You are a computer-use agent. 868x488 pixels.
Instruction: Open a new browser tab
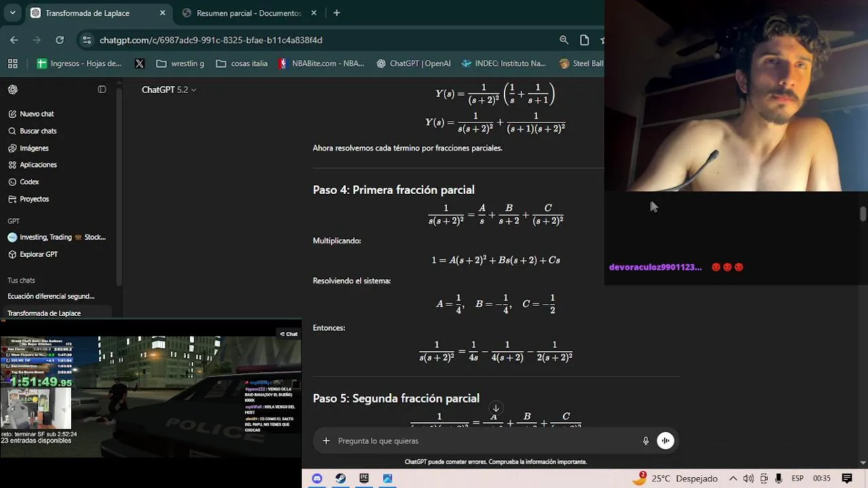336,13
